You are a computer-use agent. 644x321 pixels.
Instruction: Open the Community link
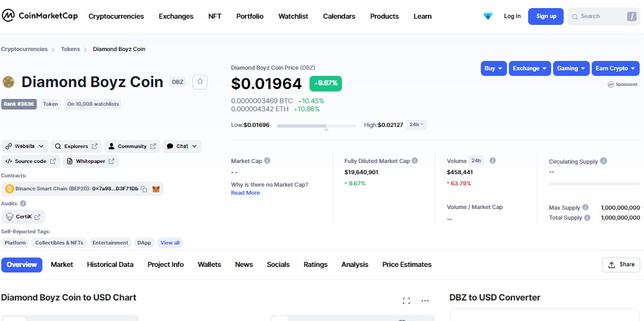(x=132, y=146)
